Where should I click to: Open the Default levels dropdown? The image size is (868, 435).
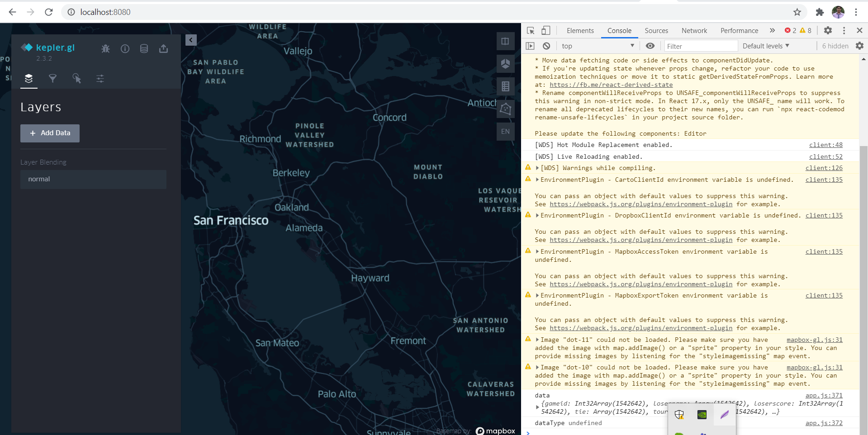pyautogui.click(x=764, y=46)
